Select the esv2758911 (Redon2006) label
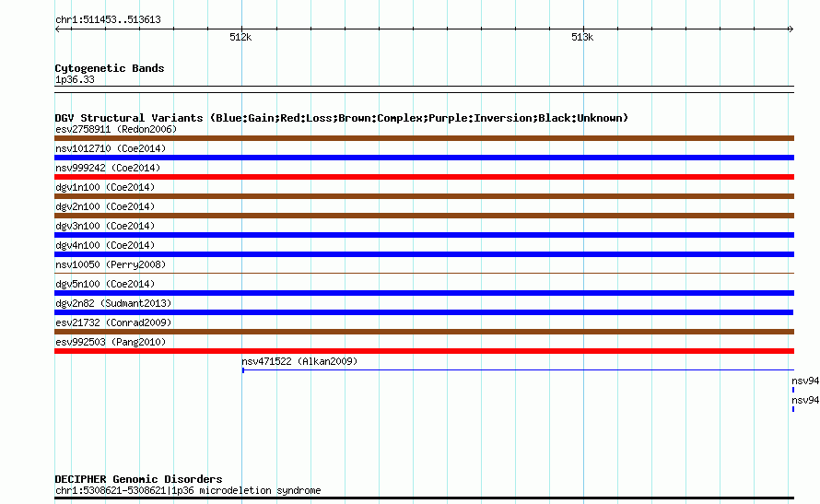The width and height of the screenshot is (820, 504). (x=116, y=129)
